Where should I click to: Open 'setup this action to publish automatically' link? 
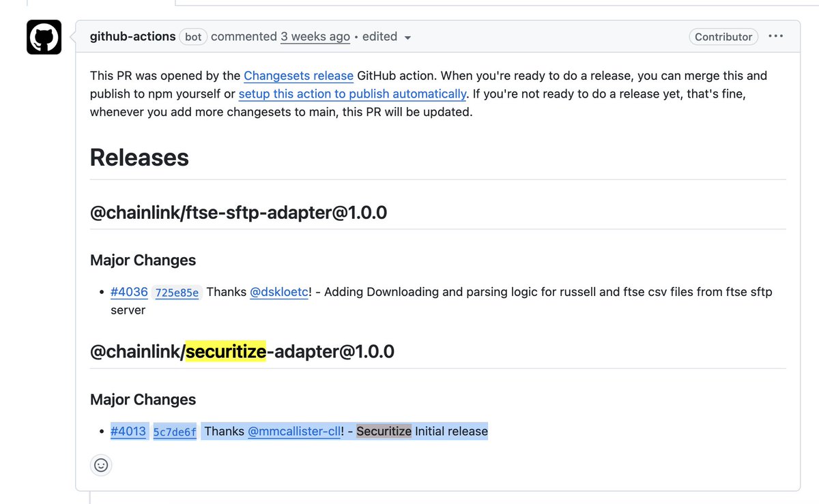352,94
